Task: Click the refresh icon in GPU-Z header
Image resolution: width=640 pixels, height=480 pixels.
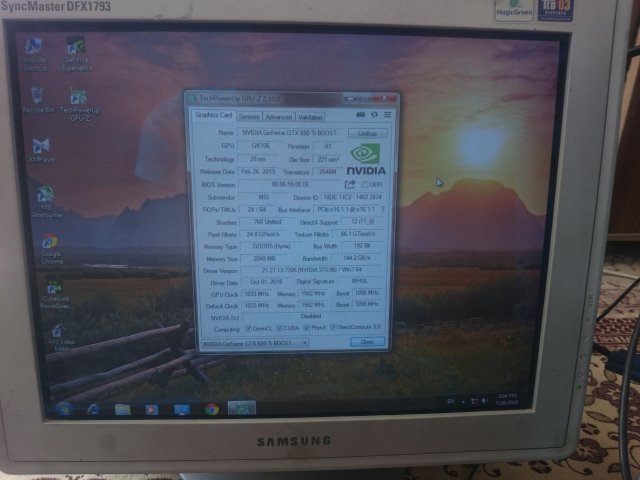Action: [374, 115]
